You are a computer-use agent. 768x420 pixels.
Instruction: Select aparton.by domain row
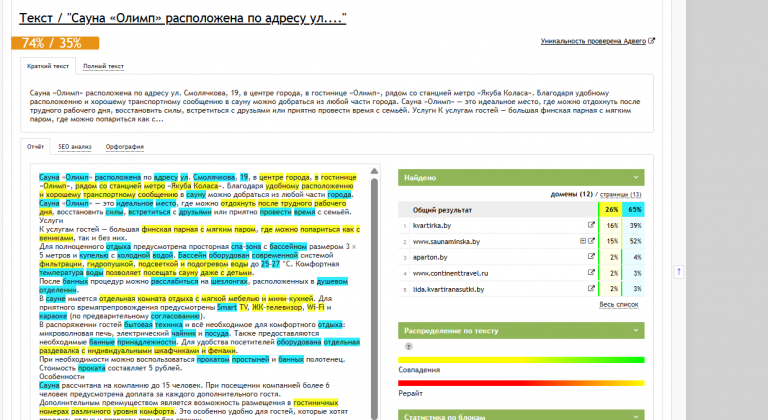pos(521,257)
